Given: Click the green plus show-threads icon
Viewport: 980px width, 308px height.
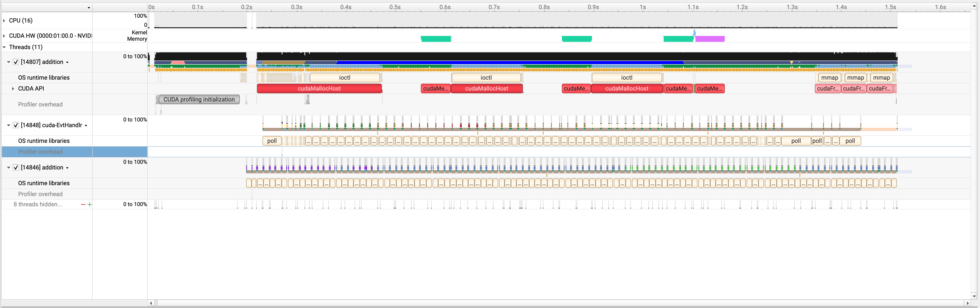Looking at the screenshot, I should pyautogui.click(x=89, y=204).
